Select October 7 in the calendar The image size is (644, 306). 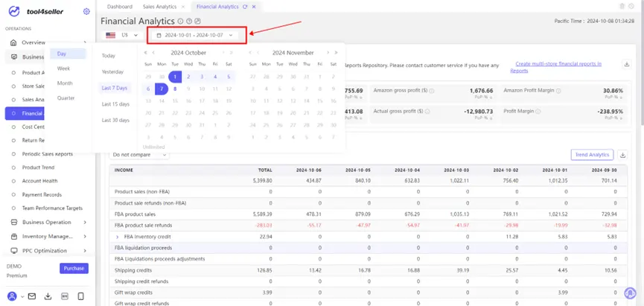(x=162, y=89)
